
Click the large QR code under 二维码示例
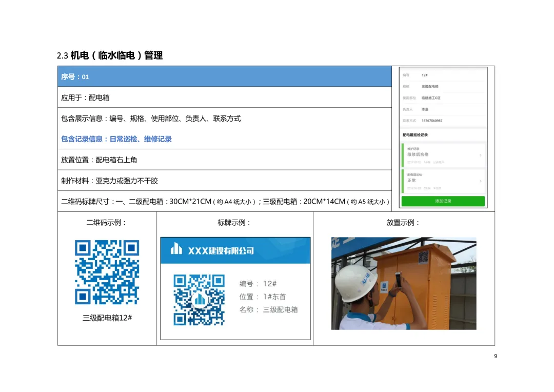pyautogui.click(x=107, y=272)
